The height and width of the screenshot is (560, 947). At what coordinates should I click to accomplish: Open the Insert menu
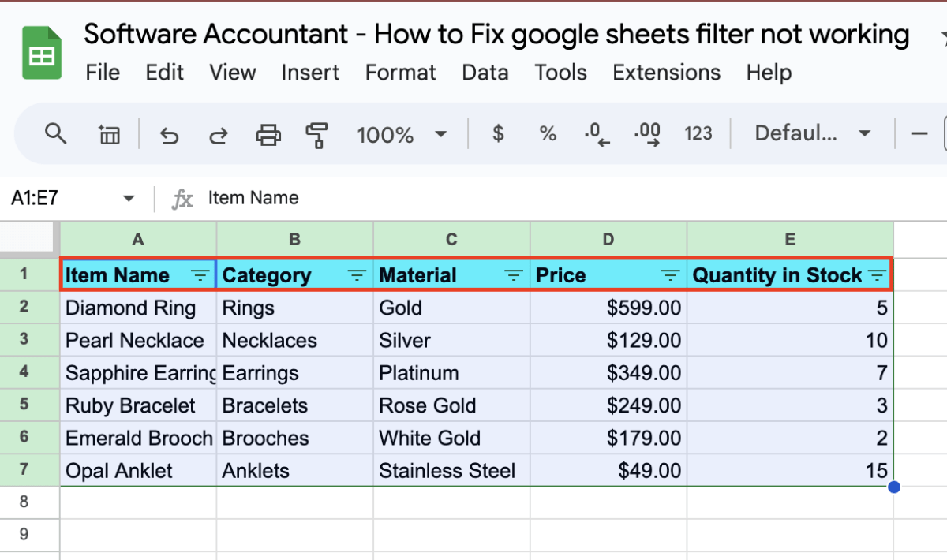[311, 73]
